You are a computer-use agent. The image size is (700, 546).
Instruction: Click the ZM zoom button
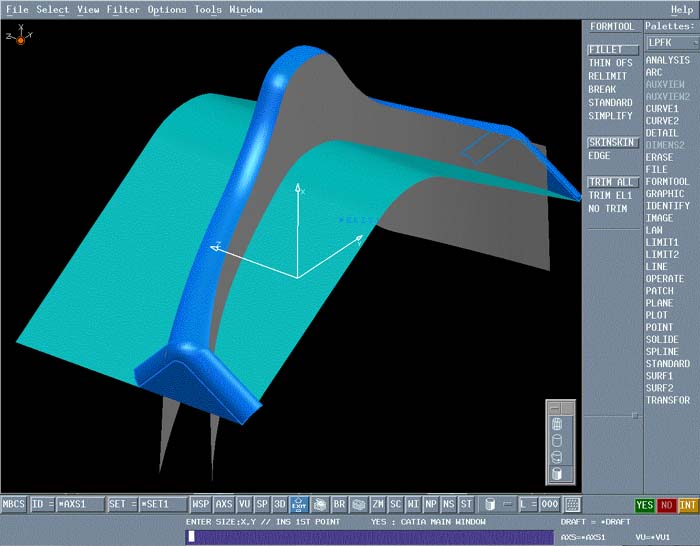tap(378, 504)
